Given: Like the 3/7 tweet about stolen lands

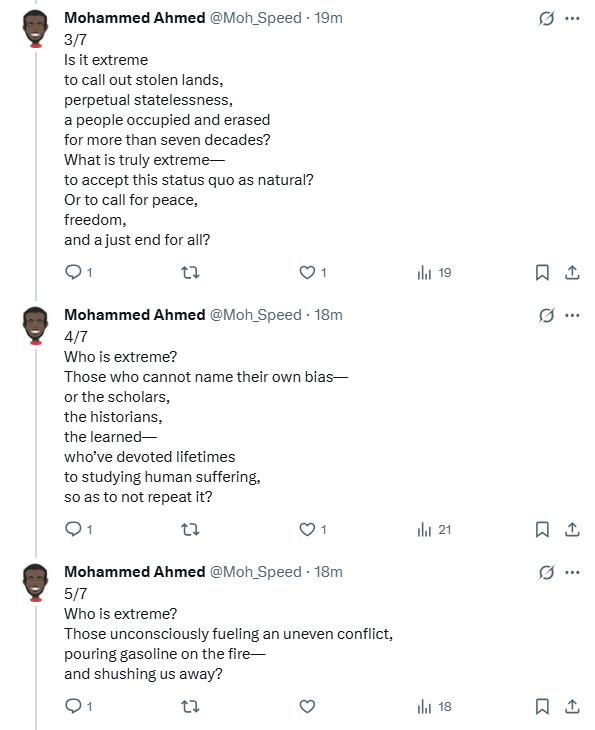Looking at the screenshot, I should click(x=312, y=272).
